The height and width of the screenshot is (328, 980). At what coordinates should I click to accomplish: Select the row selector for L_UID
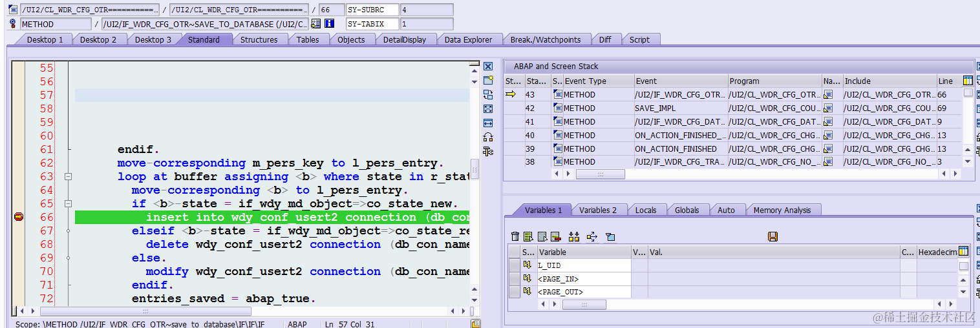[514, 265]
